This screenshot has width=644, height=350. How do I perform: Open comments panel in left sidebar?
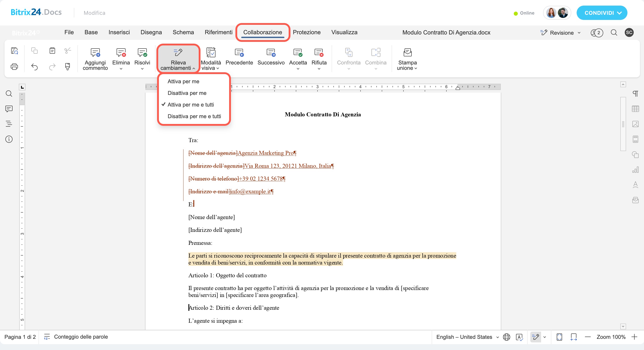pyautogui.click(x=9, y=109)
